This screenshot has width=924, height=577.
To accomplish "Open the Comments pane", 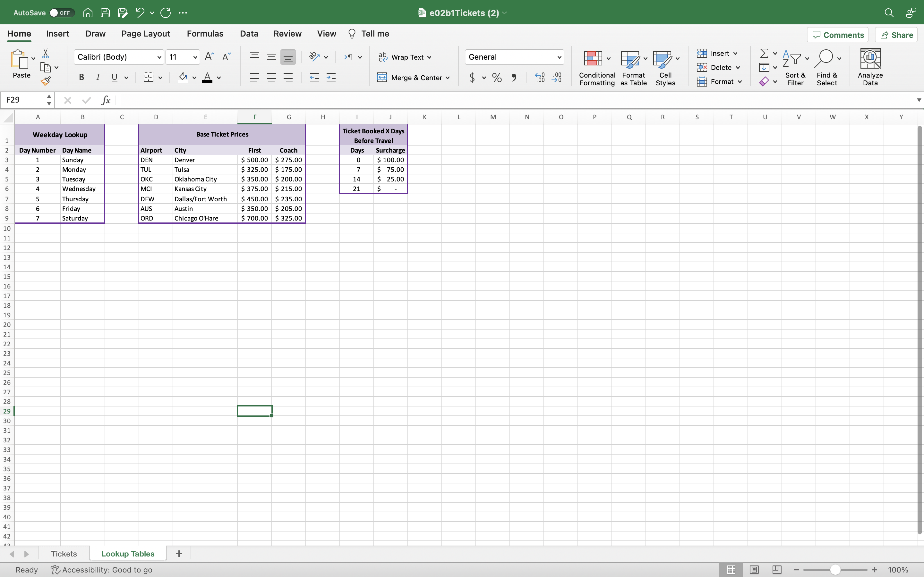I will [x=838, y=35].
